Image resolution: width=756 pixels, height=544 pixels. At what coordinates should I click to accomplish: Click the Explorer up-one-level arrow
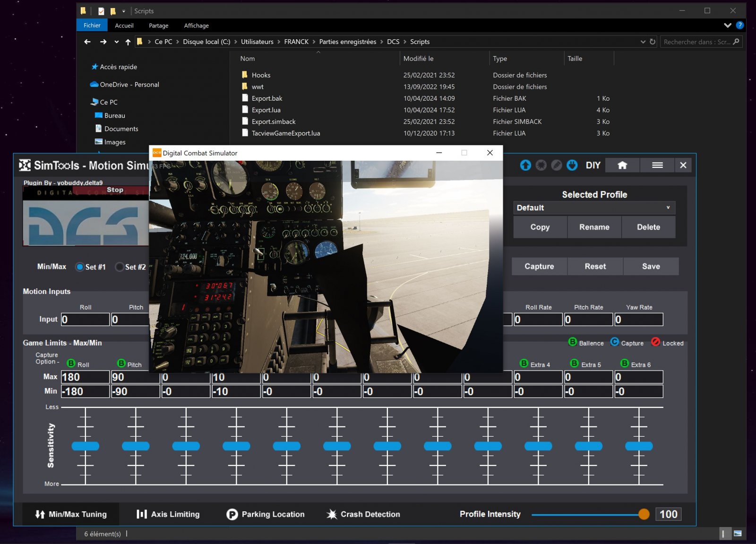click(128, 42)
